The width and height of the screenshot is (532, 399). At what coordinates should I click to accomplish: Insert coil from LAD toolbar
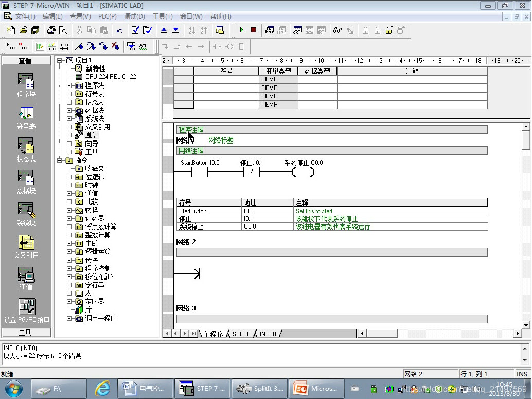click(x=229, y=46)
